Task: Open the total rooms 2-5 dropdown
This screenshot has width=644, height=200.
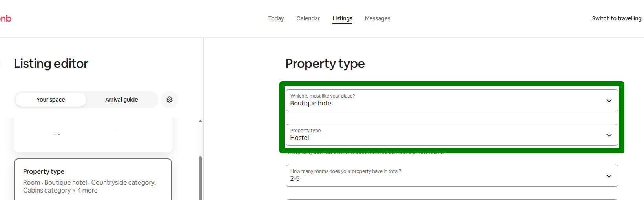Action: point(452,176)
